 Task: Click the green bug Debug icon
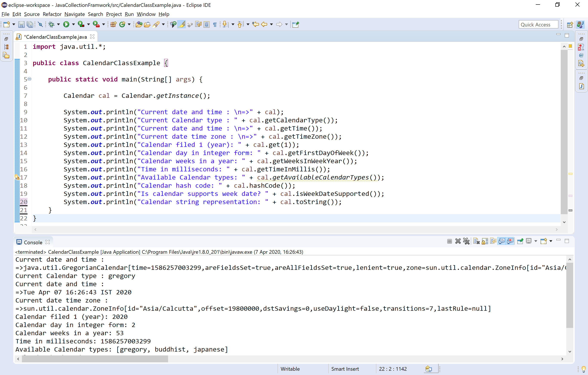point(51,25)
